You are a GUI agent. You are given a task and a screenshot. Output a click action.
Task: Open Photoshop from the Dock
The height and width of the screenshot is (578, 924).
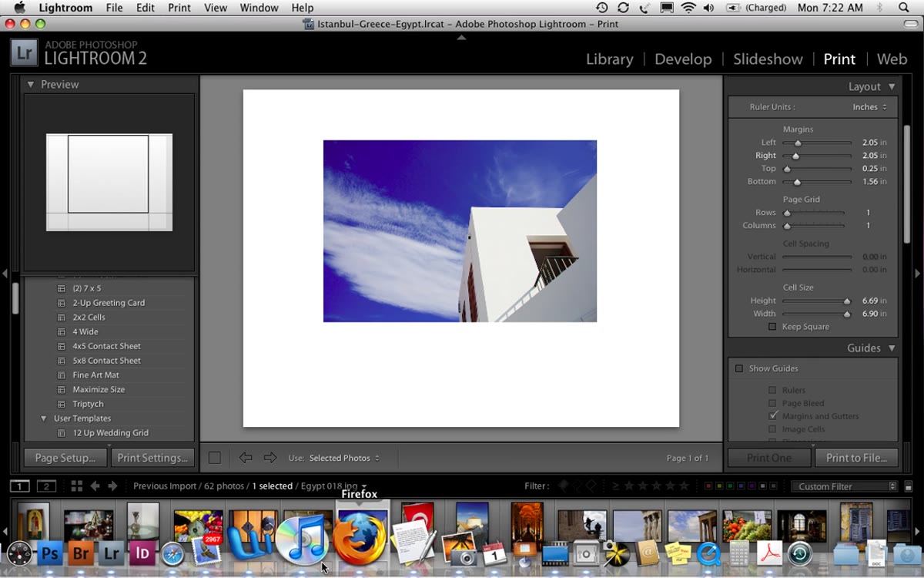(x=50, y=553)
